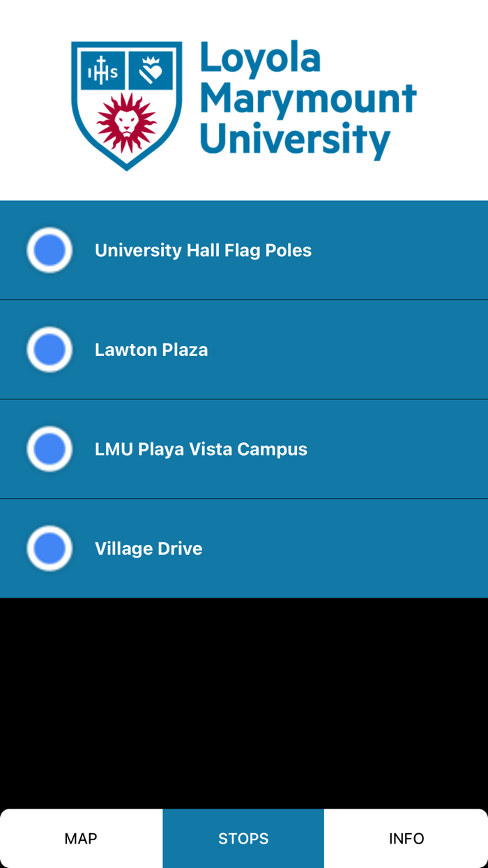The width and height of the screenshot is (488, 868).
Task: Click the stop marker icon for LMU Playa Vista Campus
Action: click(x=49, y=449)
